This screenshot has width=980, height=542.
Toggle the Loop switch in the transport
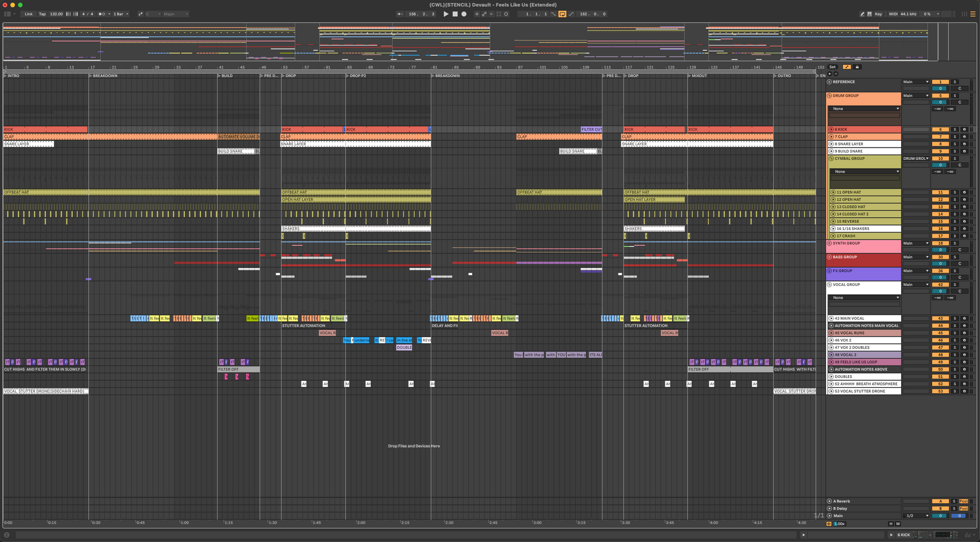[562, 14]
